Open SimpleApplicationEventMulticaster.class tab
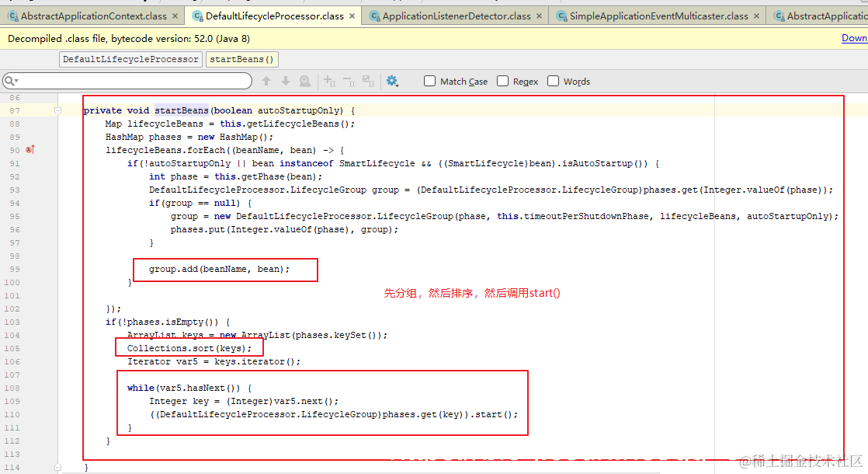Viewport: 868px width, 474px height. point(658,16)
